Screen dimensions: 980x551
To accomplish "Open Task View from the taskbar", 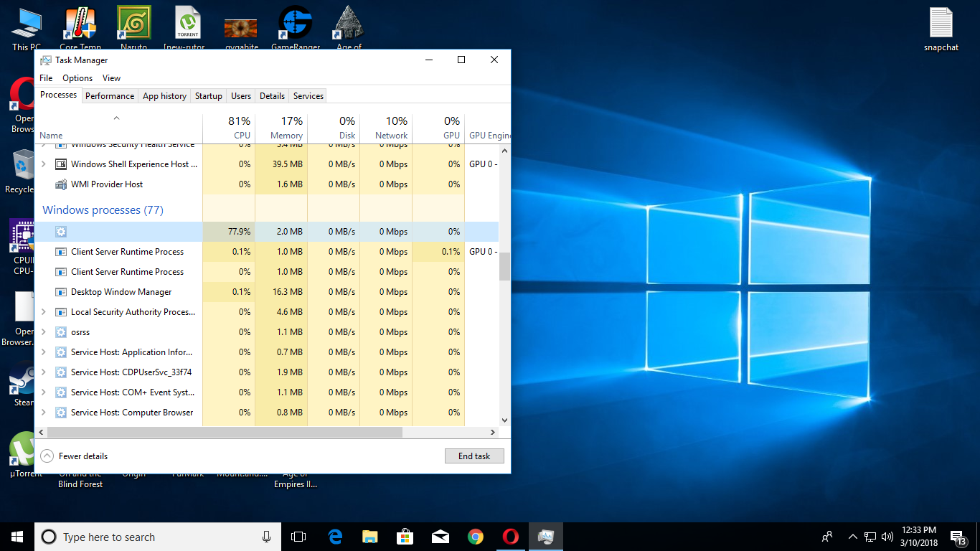I will coord(298,537).
